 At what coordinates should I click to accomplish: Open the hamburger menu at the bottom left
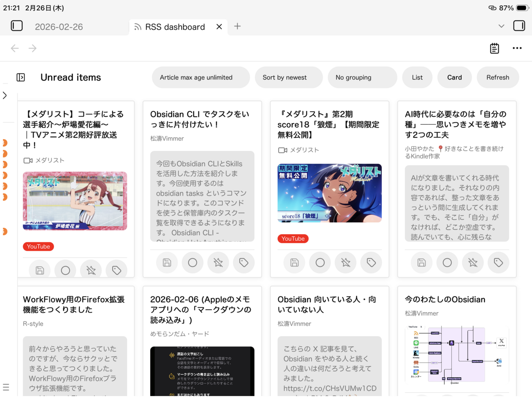pyautogui.click(x=6, y=387)
